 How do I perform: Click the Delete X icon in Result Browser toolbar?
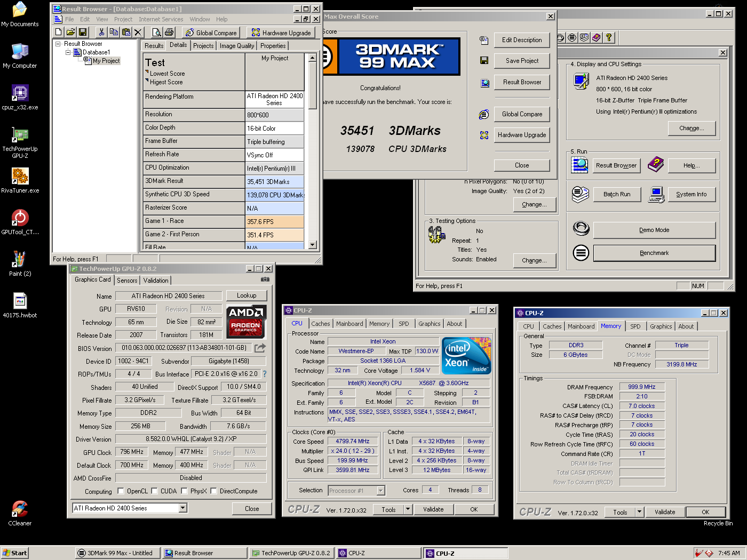pos(138,33)
